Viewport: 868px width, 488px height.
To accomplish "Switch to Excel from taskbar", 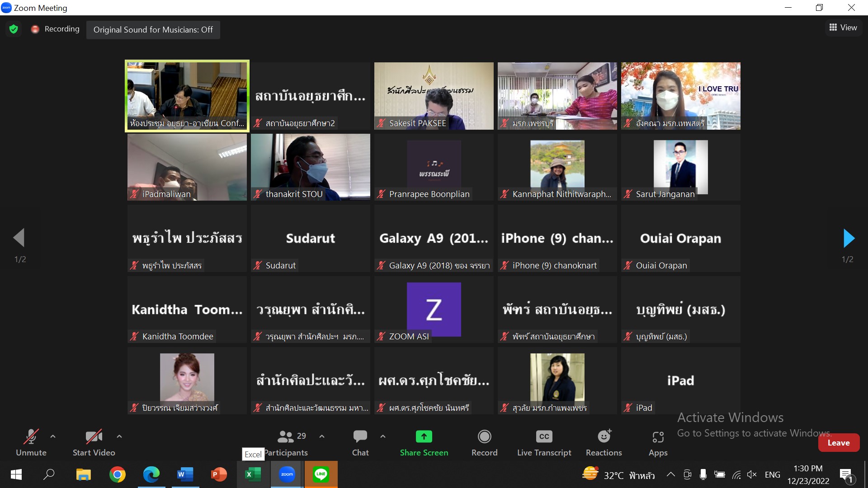I will 253,474.
